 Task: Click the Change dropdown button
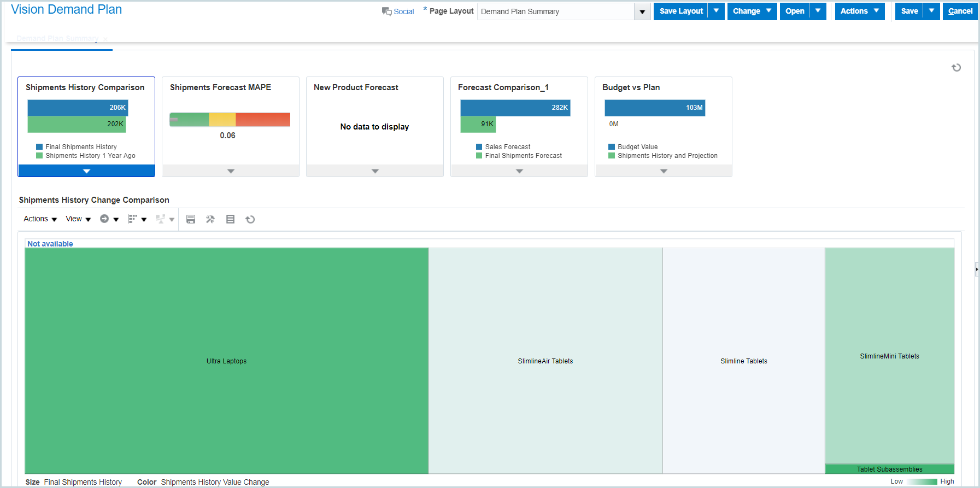click(x=752, y=11)
